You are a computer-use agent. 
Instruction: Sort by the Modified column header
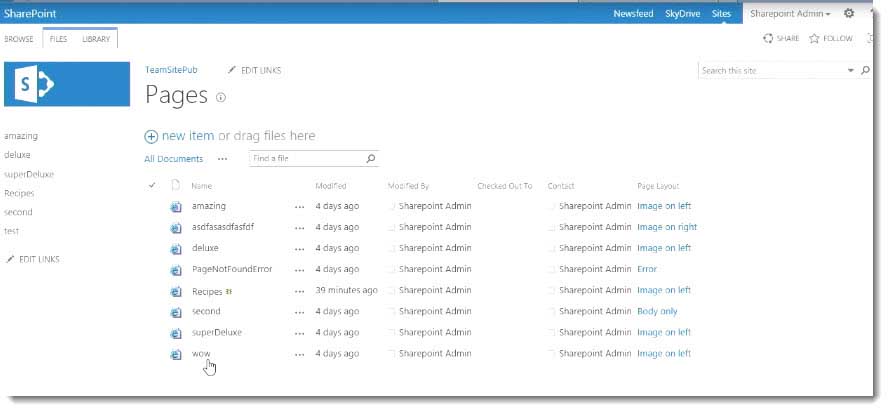[x=331, y=186]
